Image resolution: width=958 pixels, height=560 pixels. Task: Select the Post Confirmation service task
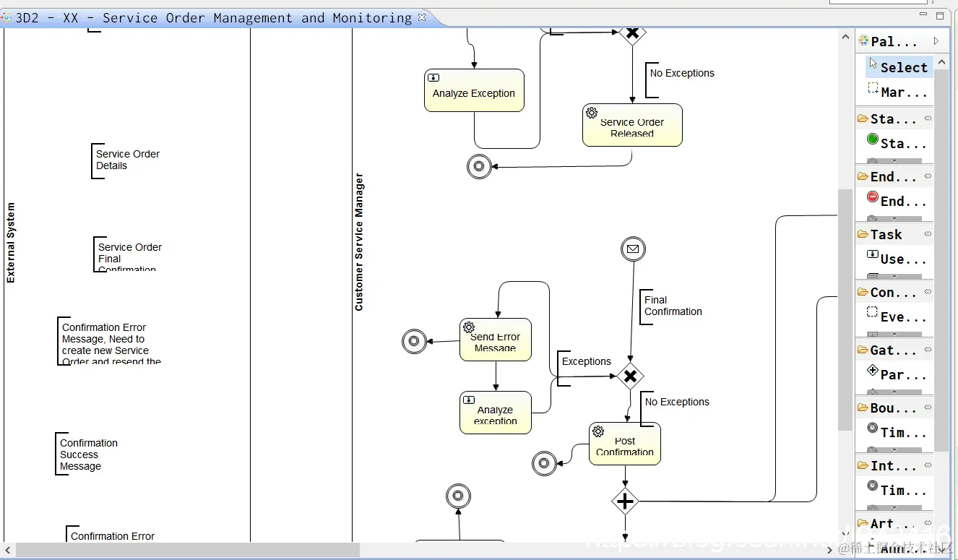click(625, 444)
